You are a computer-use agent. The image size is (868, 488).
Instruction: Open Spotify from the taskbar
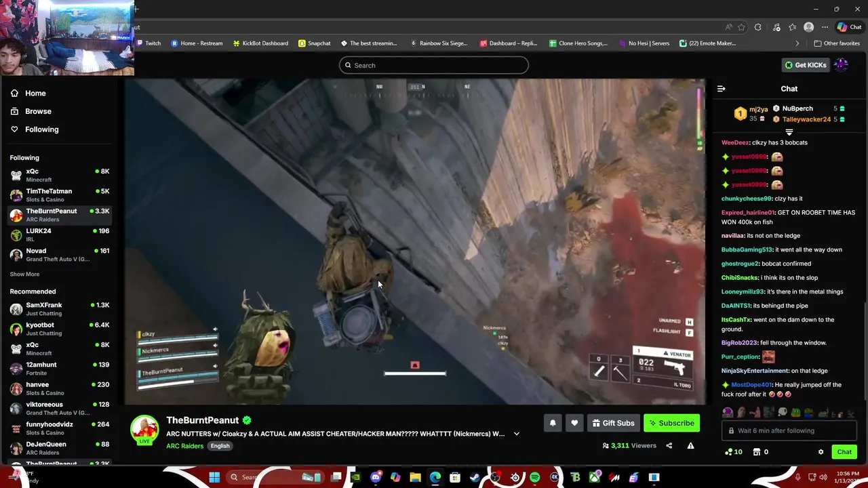coord(535,477)
